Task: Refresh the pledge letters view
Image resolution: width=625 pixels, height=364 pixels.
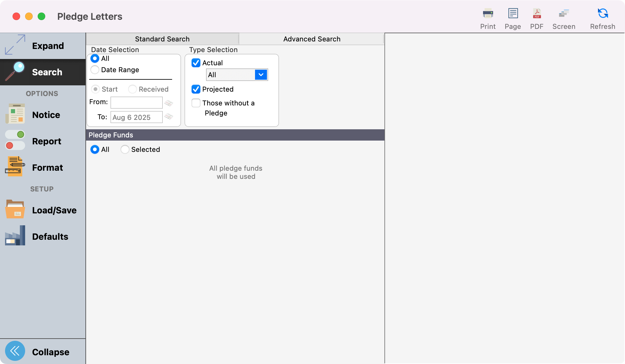Action: (602, 14)
